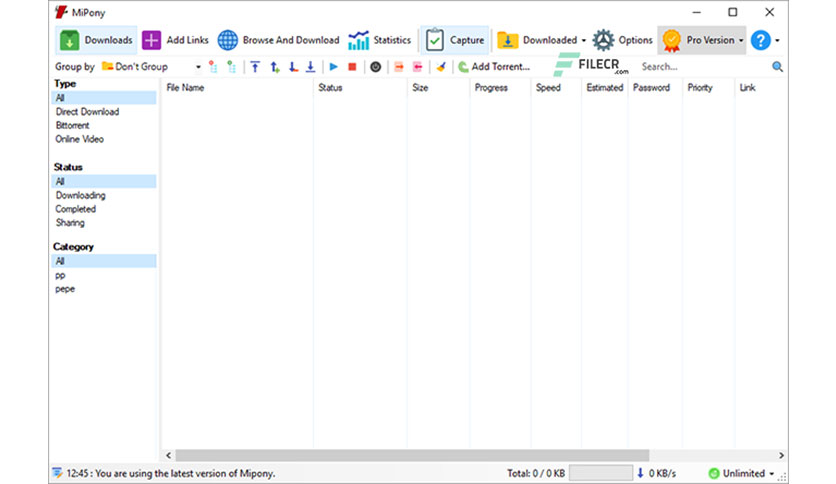Click the red stop downloads icon
Viewport: 836px width, 484px height.
click(x=352, y=67)
